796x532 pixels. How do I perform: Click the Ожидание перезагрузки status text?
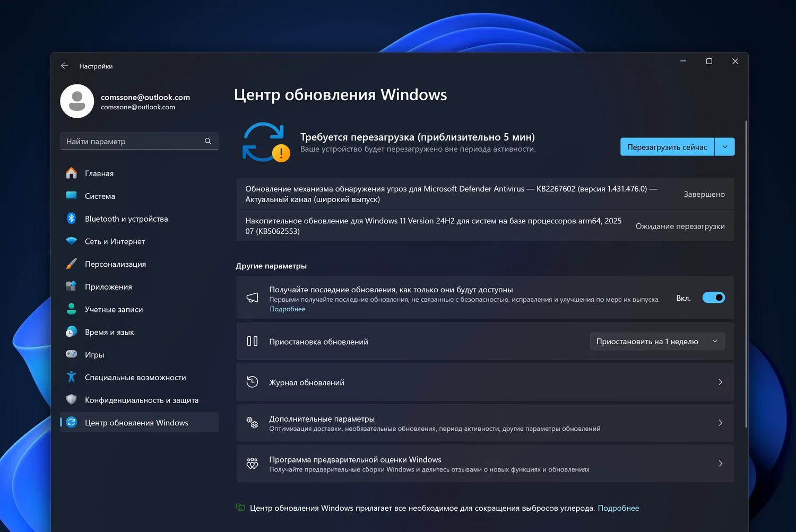coord(680,226)
